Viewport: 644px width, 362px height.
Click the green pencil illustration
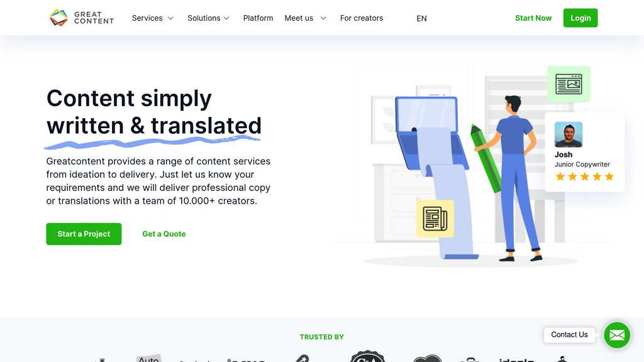(x=487, y=157)
